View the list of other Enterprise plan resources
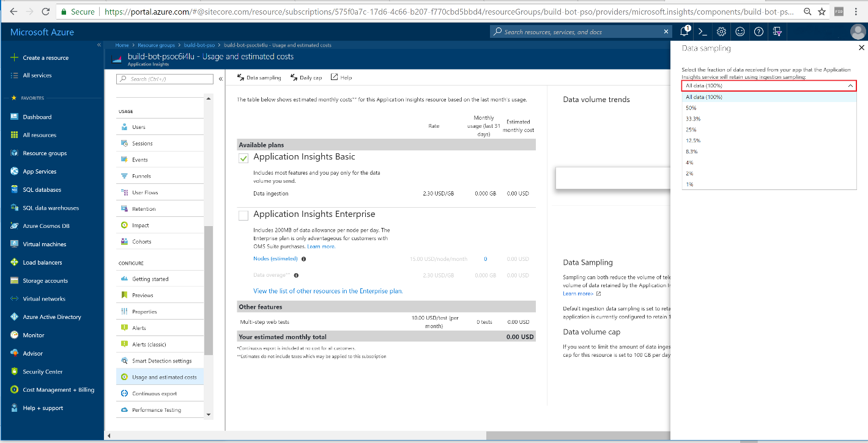Screen dimensions: 868x443 pos(328,291)
